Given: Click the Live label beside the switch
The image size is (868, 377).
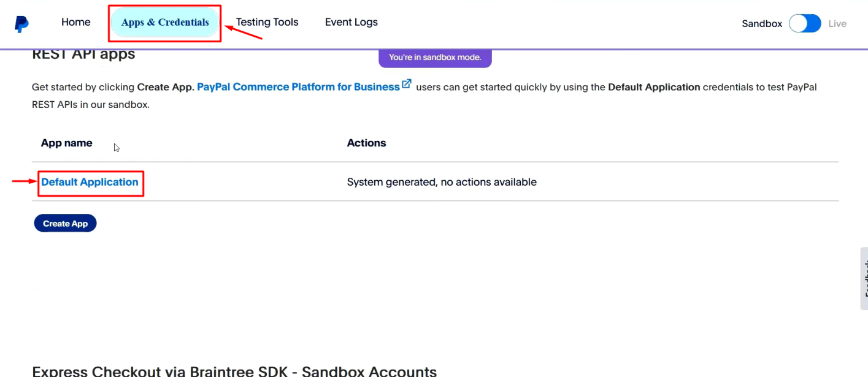Looking at the screenshot, I should tap(837, 24).
